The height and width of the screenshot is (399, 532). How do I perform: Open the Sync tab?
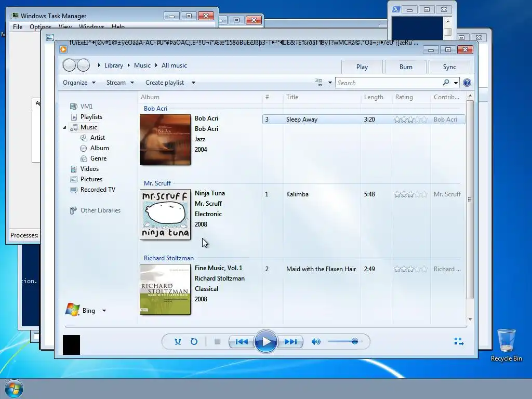pos(449,67)
